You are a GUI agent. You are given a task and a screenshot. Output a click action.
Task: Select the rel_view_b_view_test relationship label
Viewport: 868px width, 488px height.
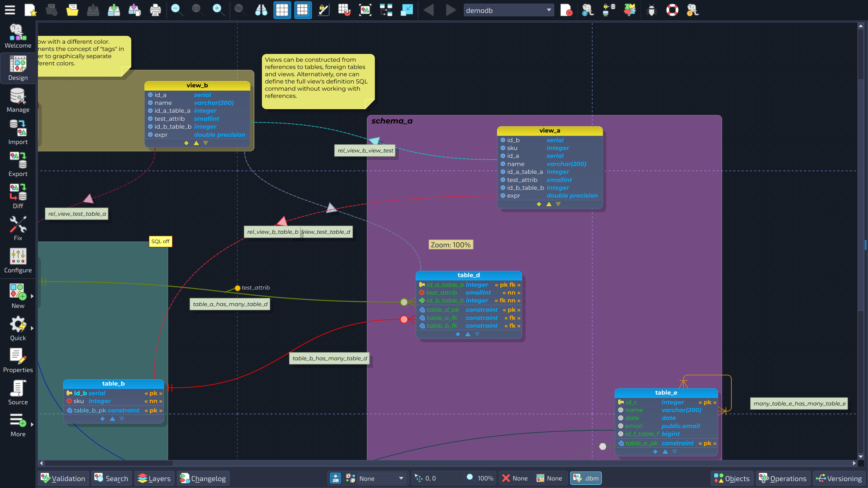pyautogui.click(x=365, y=151)
